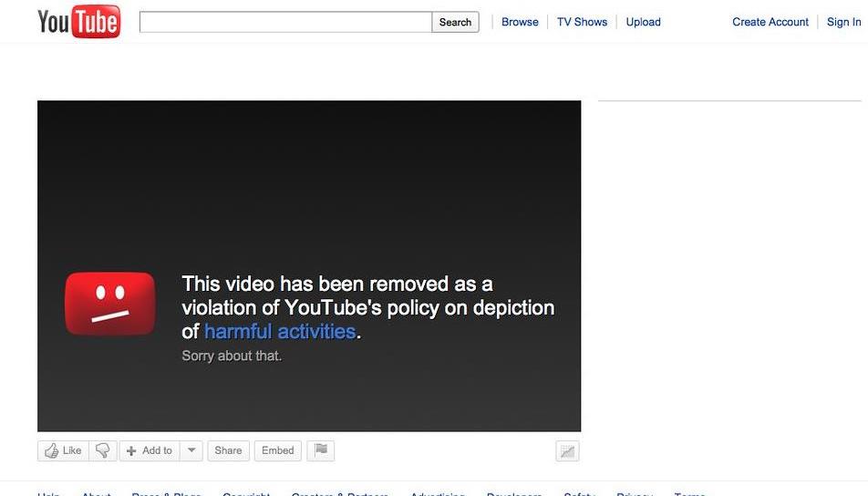This screenshot has width=868, height=496.
Task: Click the Sign In link
Action: tap(843, 22)
